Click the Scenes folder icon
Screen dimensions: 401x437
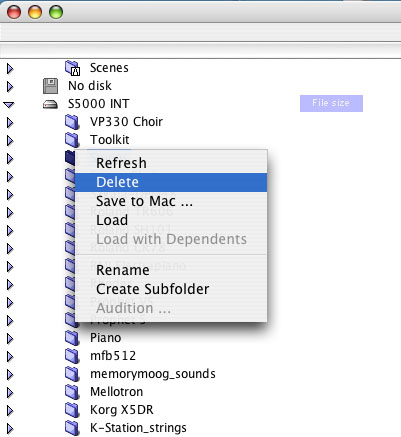pyautogui.click(x=72, y=68)
